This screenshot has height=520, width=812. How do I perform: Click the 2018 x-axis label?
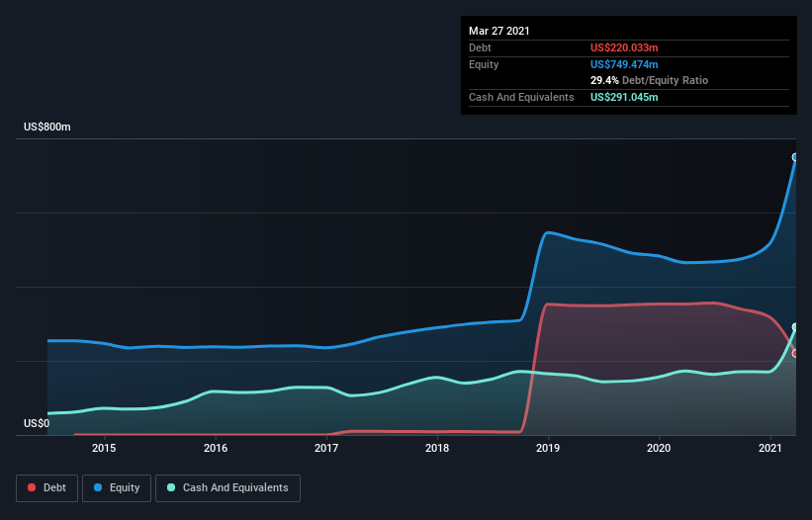pyautogui.click(x=437, y=448)
